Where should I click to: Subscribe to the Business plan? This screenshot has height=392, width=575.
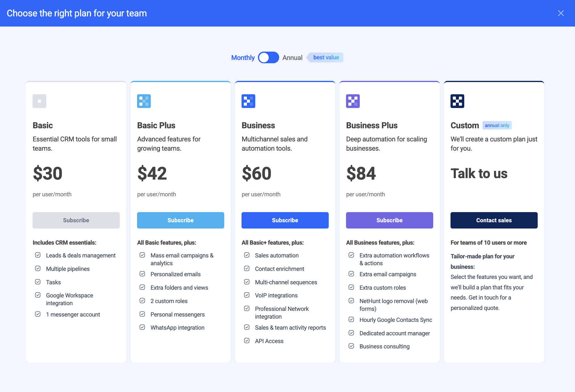(285, 220)
